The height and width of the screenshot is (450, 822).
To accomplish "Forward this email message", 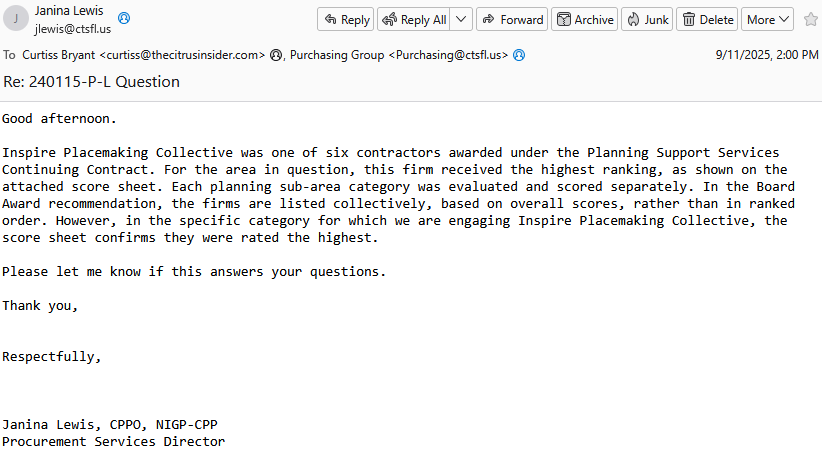I will click(x=512, y=19).
